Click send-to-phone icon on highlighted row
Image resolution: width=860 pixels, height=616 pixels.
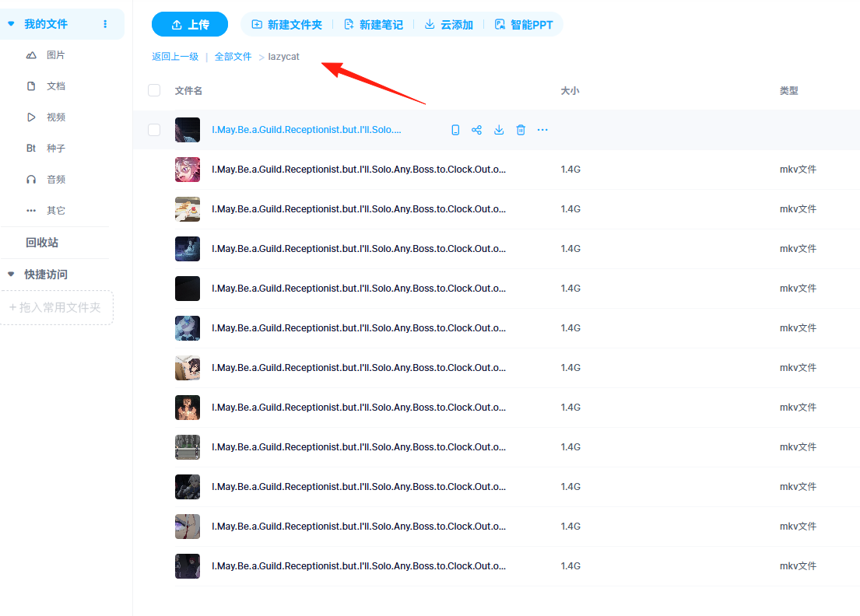click(455, 130)
